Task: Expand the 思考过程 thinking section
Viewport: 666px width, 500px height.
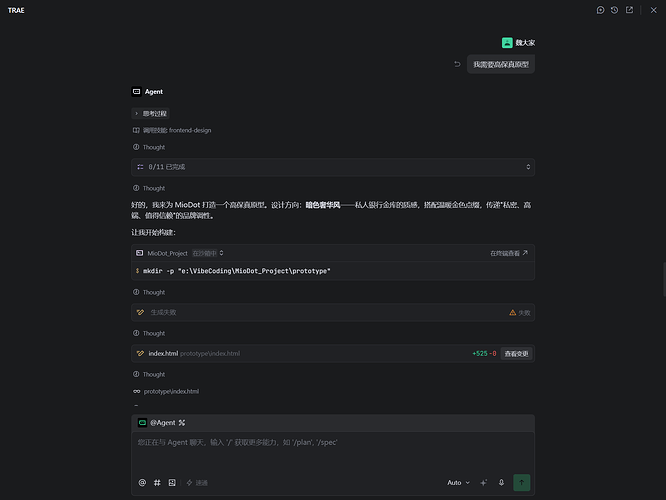Action: pos(150,113)
